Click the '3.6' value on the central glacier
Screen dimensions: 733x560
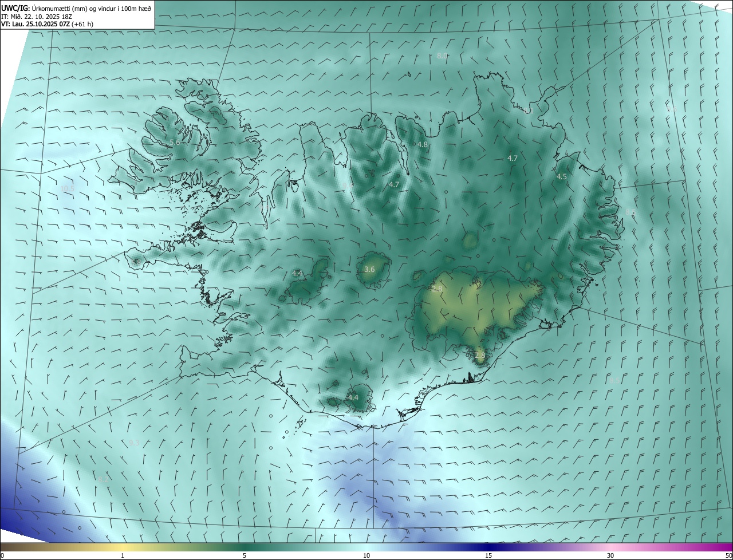pos(369,269)
